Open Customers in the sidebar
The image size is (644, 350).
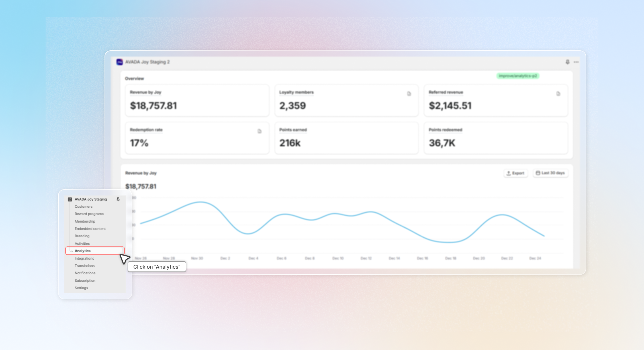click(83, 207)
